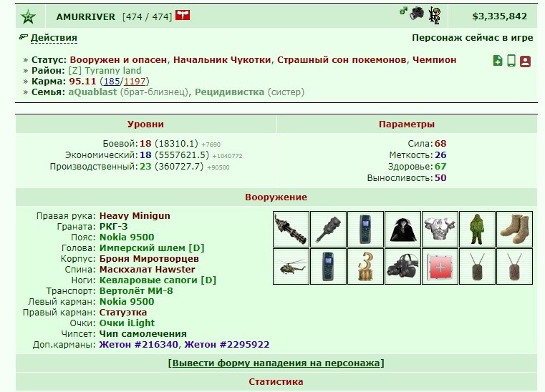Click the Персонаж сейчас в игре text

pos(473,37)
